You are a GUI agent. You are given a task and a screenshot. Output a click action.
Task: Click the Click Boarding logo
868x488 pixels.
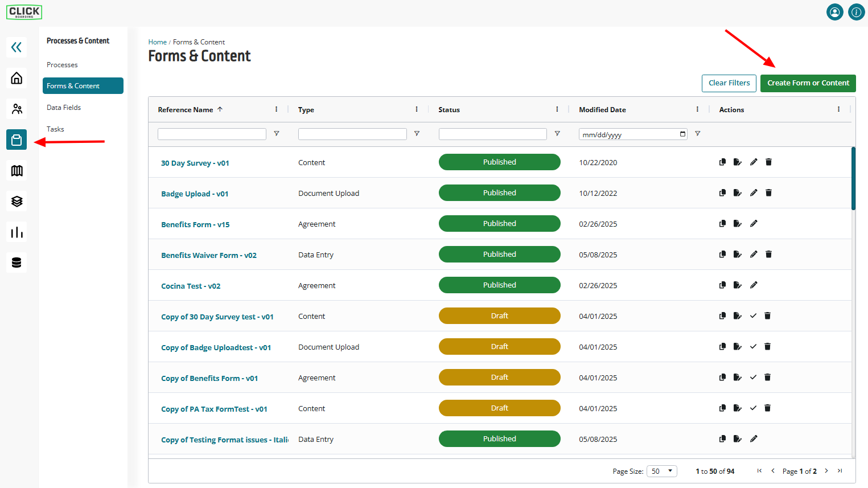24,12
